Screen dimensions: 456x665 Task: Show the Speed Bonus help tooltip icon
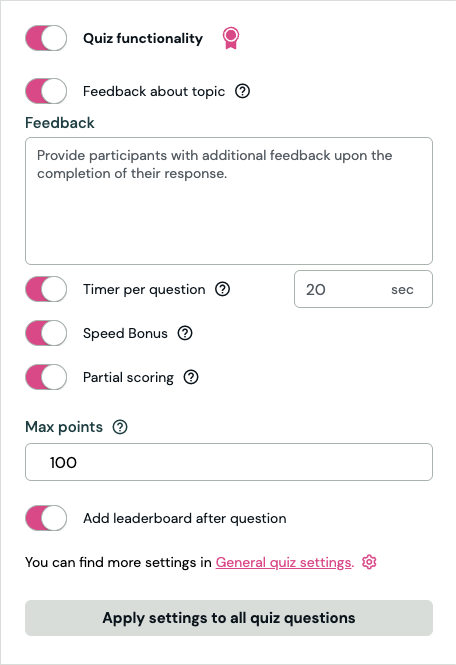pyautogui.click(x=185, y=333)
